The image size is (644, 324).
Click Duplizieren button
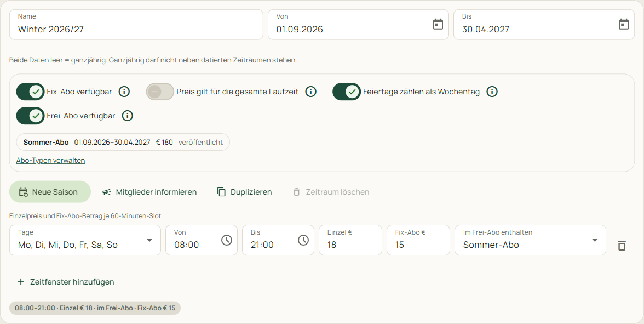coord(244,192)
